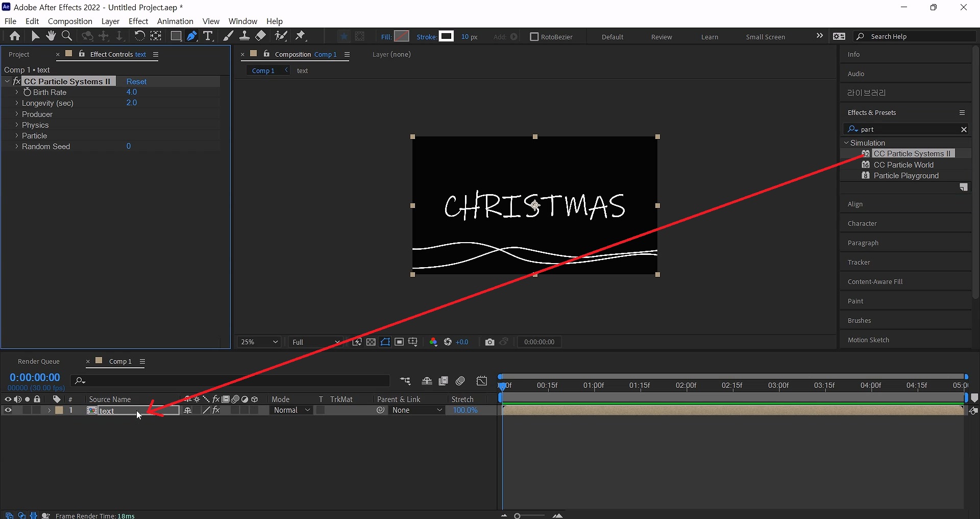Open the Effect menu
The height and width of the screenshot is (519, 980).
point(138,21)
